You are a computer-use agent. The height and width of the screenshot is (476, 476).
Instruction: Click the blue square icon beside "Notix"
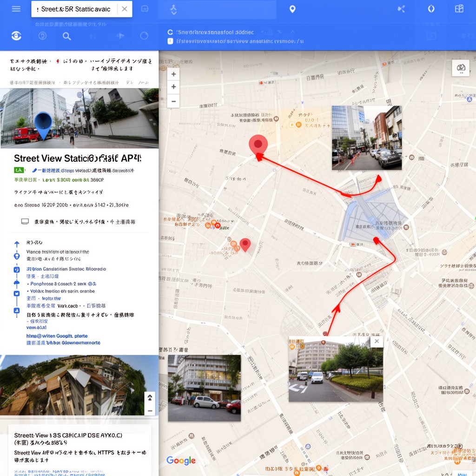click(x=17, y=294)
